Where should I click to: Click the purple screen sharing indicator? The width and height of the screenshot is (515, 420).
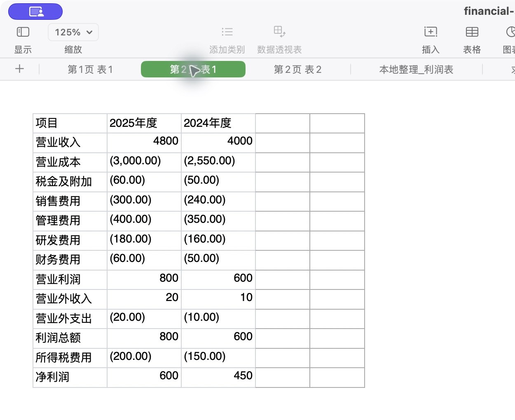35,12
